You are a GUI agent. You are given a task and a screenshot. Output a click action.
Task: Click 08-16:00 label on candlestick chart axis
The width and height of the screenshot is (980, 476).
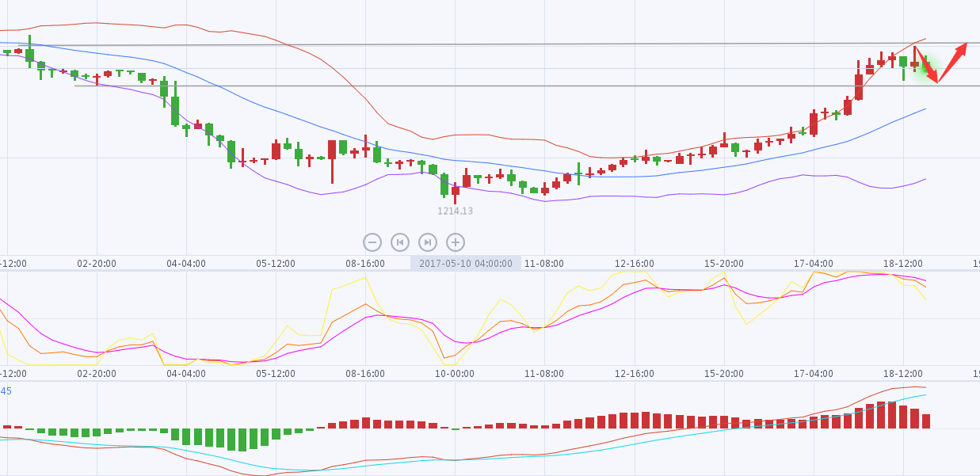tap(365, 264)
